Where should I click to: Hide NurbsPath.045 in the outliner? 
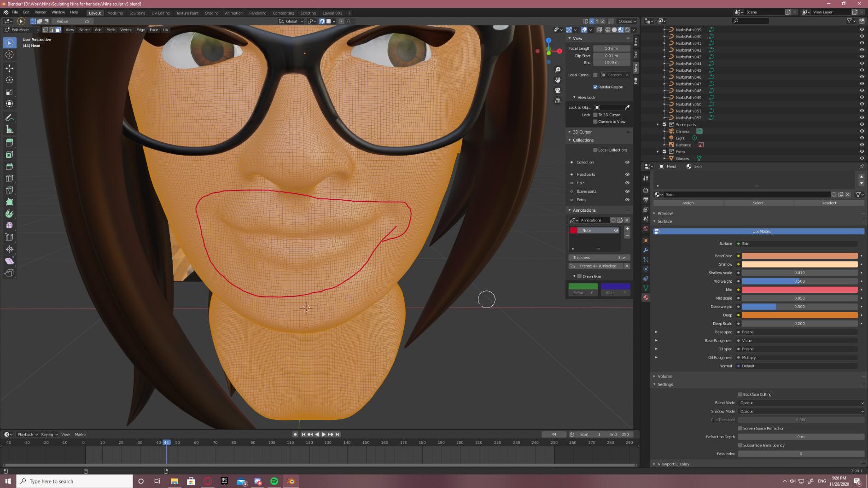pyautogui.click(x=862, y=70)
